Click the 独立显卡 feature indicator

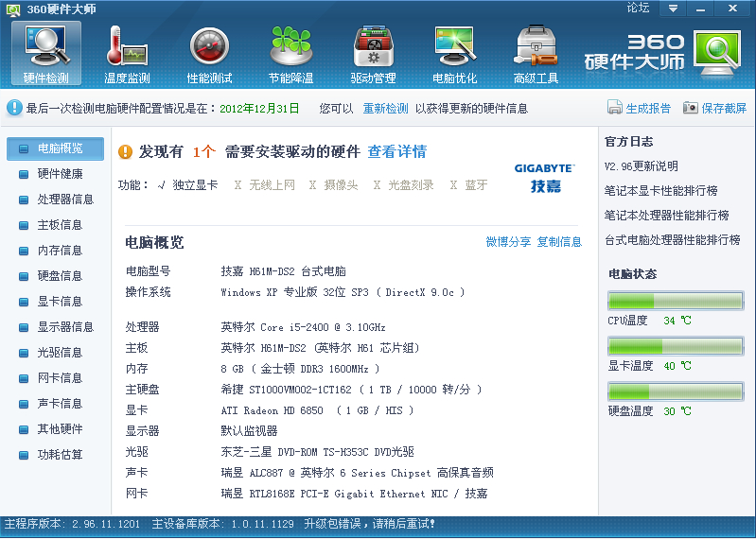[187, 185]
